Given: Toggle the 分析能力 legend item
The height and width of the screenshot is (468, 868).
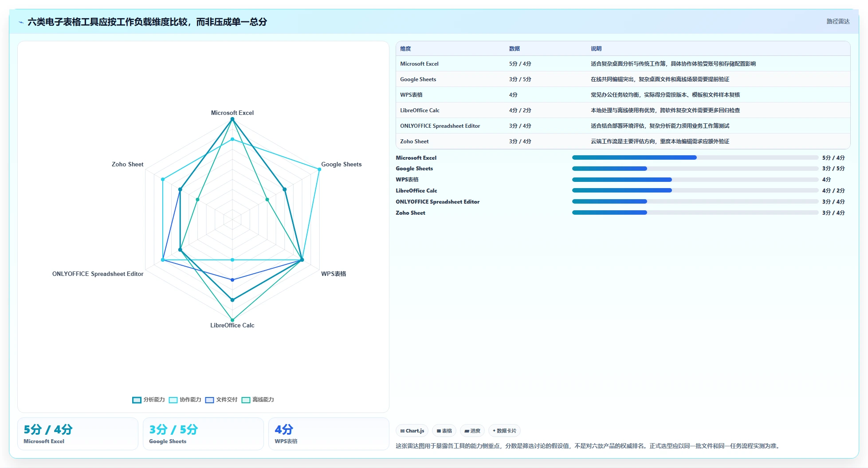Looking at the screenshot, I should point(149,400).
